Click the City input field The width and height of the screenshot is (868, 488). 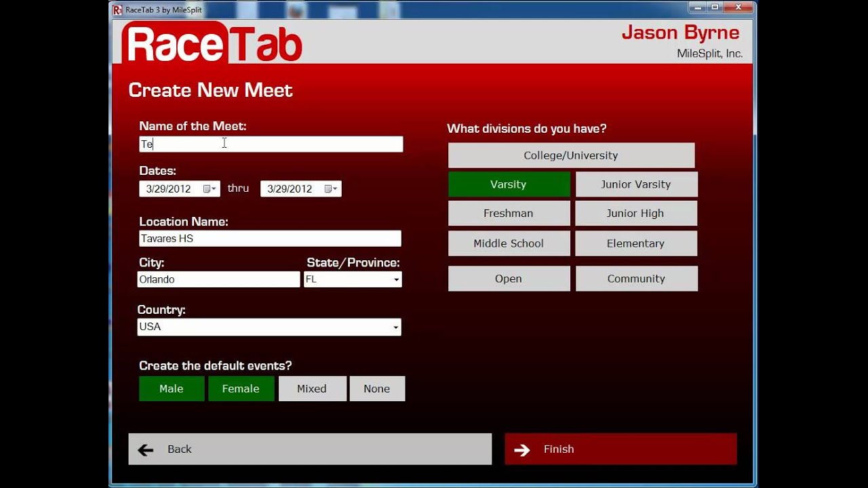click(x=218, y=279)
